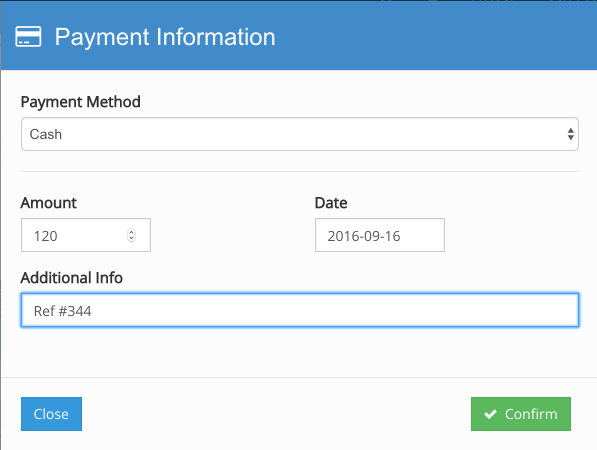The width and height of the screenshot is (597, 450).
Task: Increase Amount using the stepper up arrow
Action: (x=131, y=232)
